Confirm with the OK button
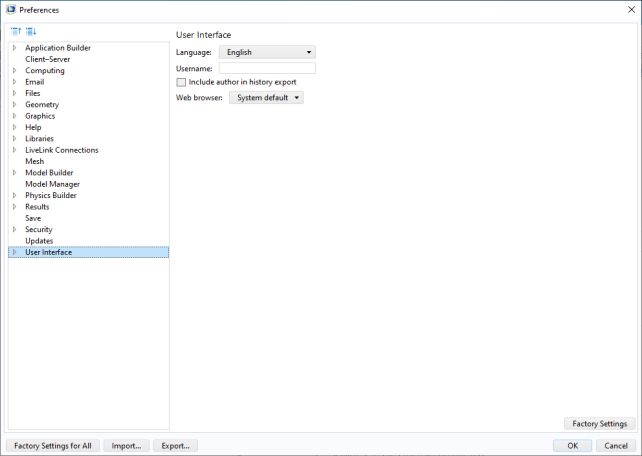Viewport: 642px width, 456px height. pyautogui.click(x=572, y=446)
